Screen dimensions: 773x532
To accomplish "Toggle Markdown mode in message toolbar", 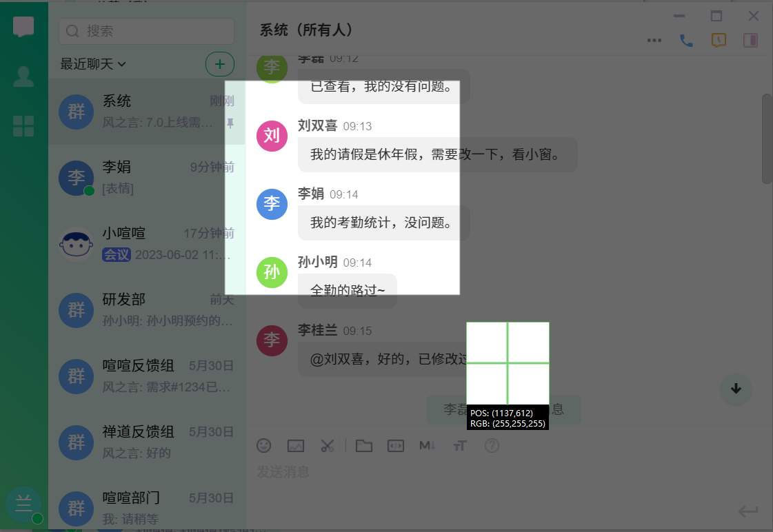I will click(x=427, y=446).
